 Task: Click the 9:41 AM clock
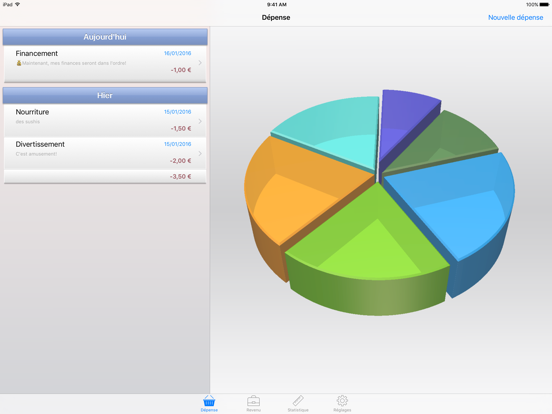click(276, 5)
